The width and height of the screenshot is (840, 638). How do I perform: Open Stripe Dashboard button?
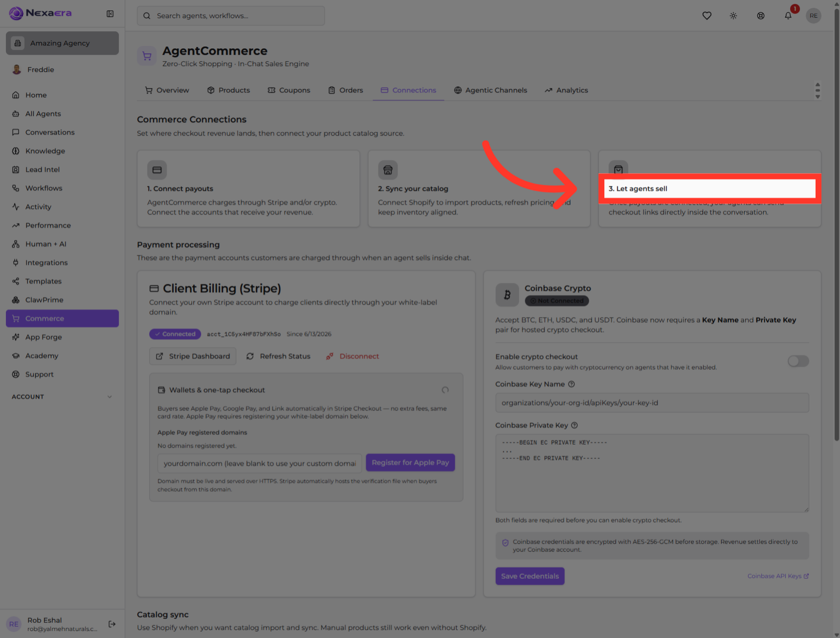click(193, 356)
